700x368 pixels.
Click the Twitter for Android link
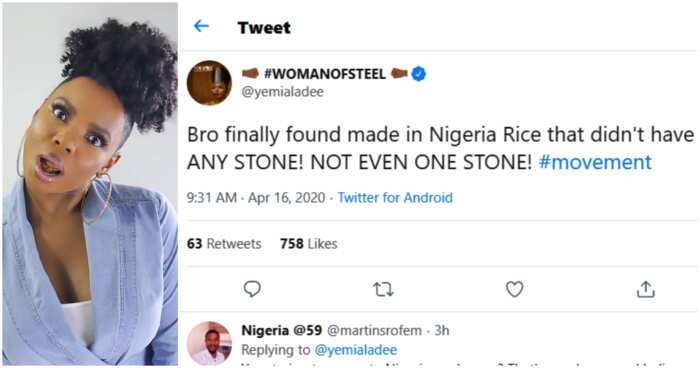click(x=395, y=198)
